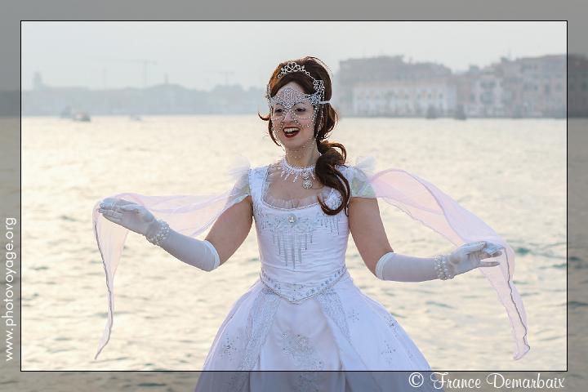Click the www.photovoyage.org watermark text
Screen dimensions: 588x392
[x=10, y=288]
